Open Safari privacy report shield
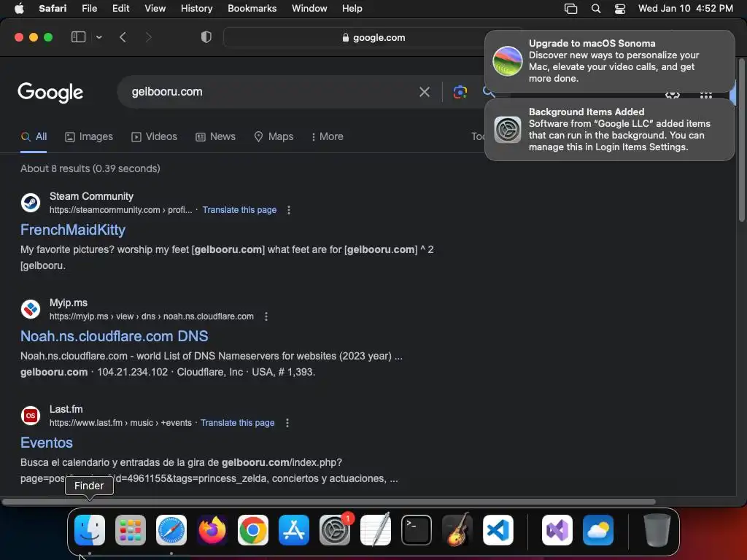This screenshot has height=560, width=747. tap(206, 37)
